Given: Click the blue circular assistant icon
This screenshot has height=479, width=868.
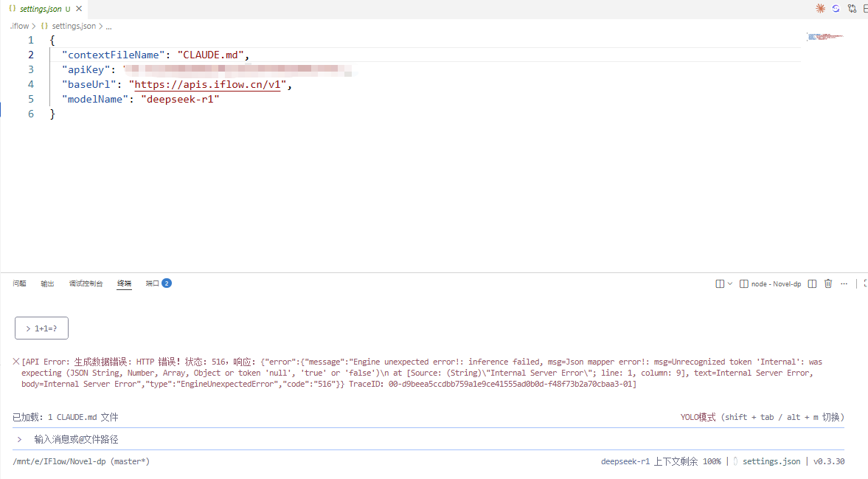Looking at the screenshot, I should [x=836, y=9].
